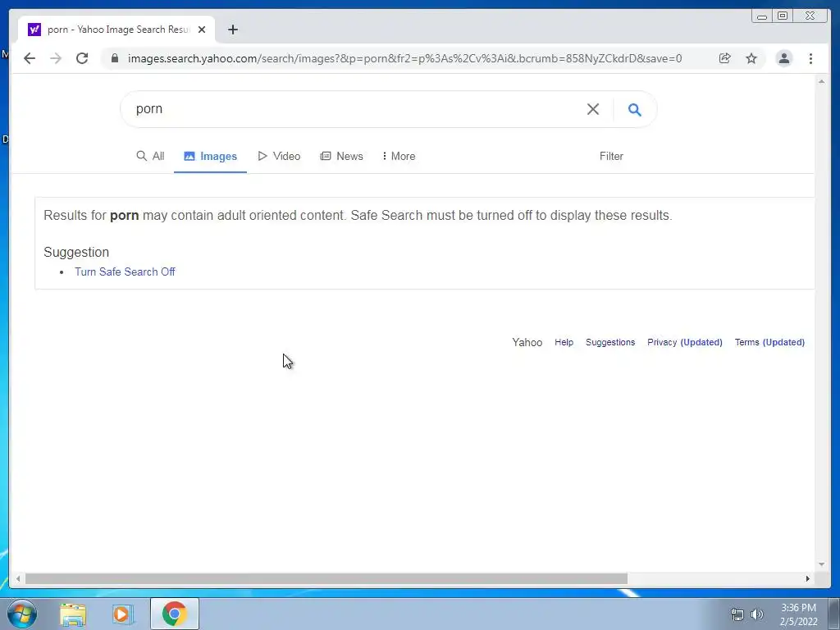Click the address bar URL

(x=404, y=58)
